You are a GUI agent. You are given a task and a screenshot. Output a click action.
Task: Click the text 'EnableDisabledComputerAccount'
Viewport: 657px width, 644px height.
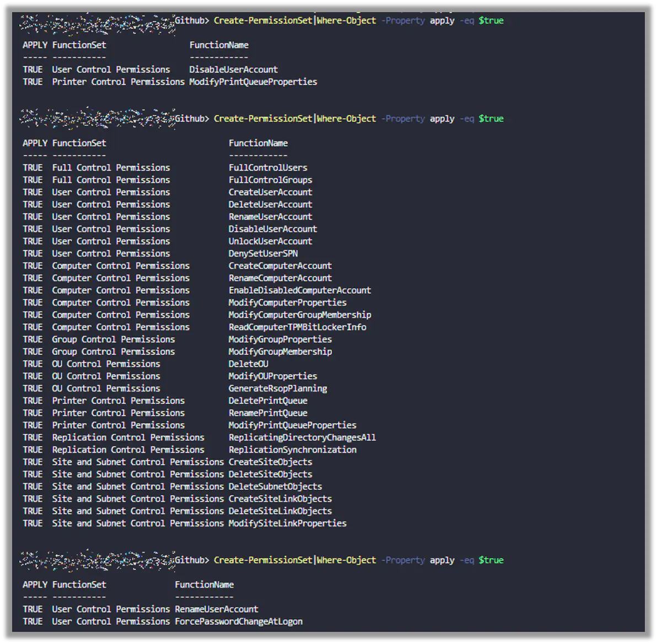pos(300,290)
